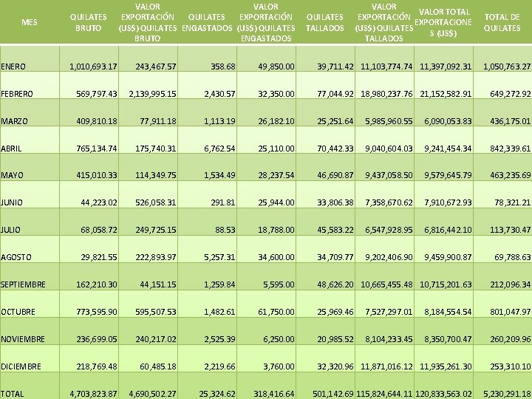Click cell value 34,600.00
Viewport: 532px width, 399px height.
tap(276, 257)
